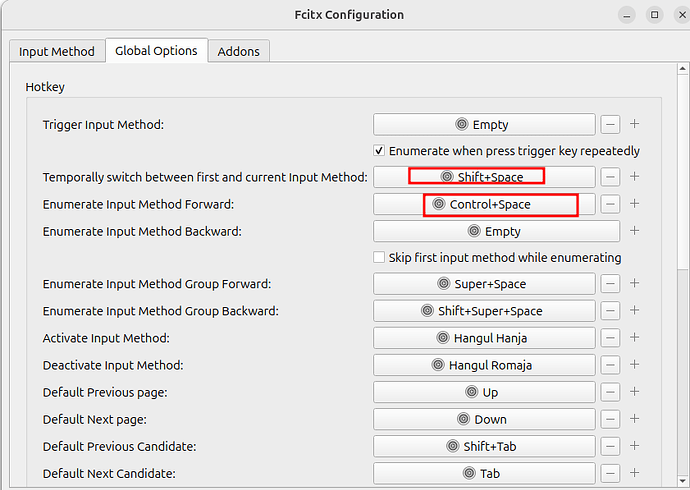
Task: Add hotkey for Enumerate Input Method Backward
Action: click(x=634, y=231)
